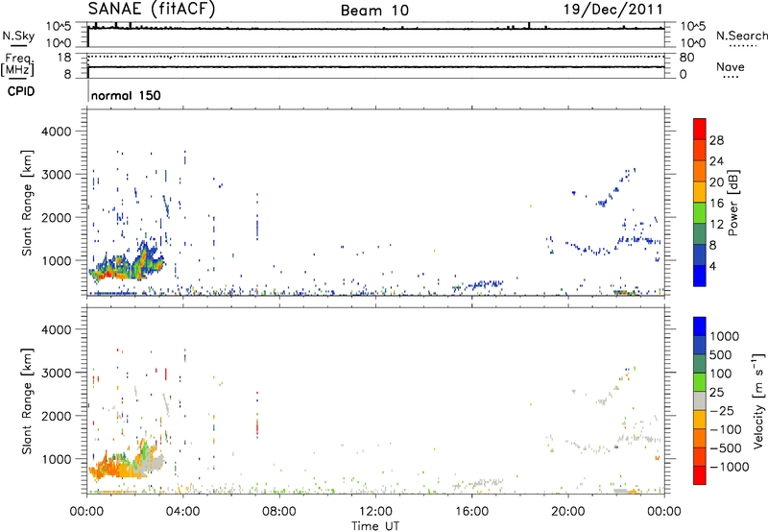Viewport: 768px width, 532px height.
Task: Click the 4000 tick of the velocity panel
Action: pos(57,329)
